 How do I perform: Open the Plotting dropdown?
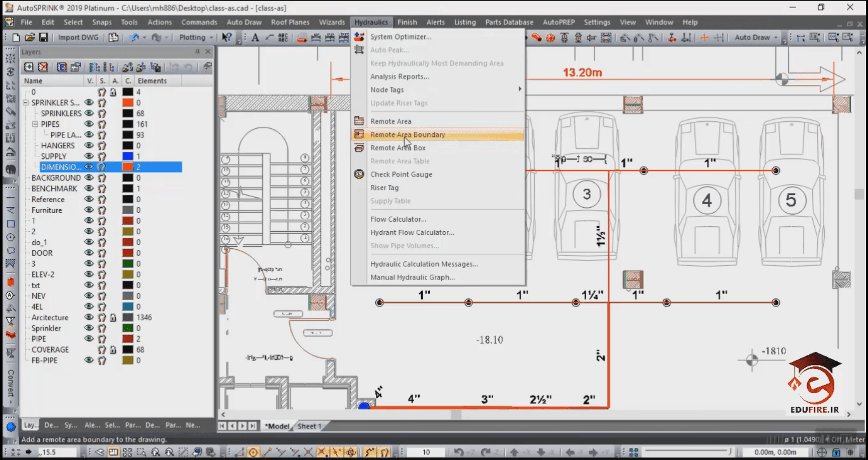tap(211, 38)
